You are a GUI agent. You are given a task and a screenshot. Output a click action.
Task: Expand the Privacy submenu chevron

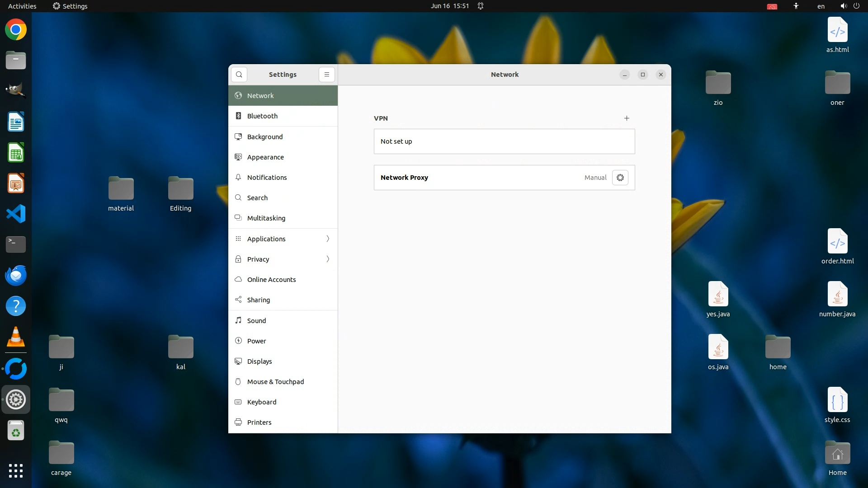pos(328,259)
